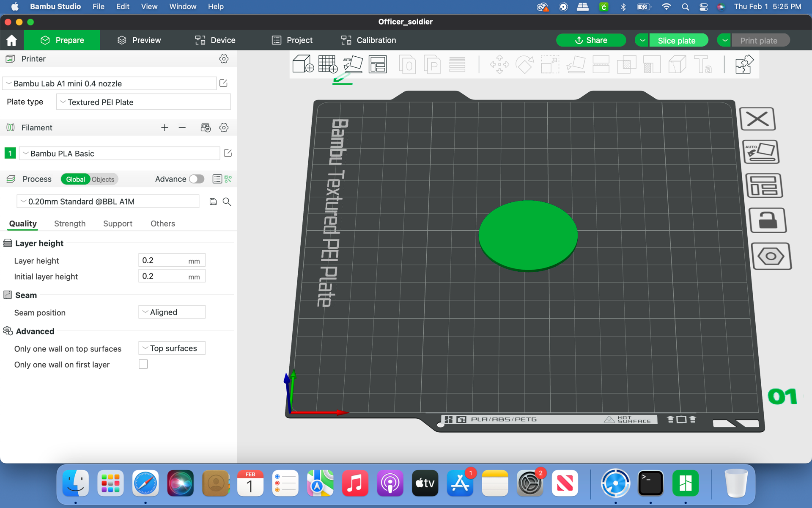The width and height of the screenshot is (812, 508).
Task: Click the Initial layer height value field
Action: (x=172, y=276)
